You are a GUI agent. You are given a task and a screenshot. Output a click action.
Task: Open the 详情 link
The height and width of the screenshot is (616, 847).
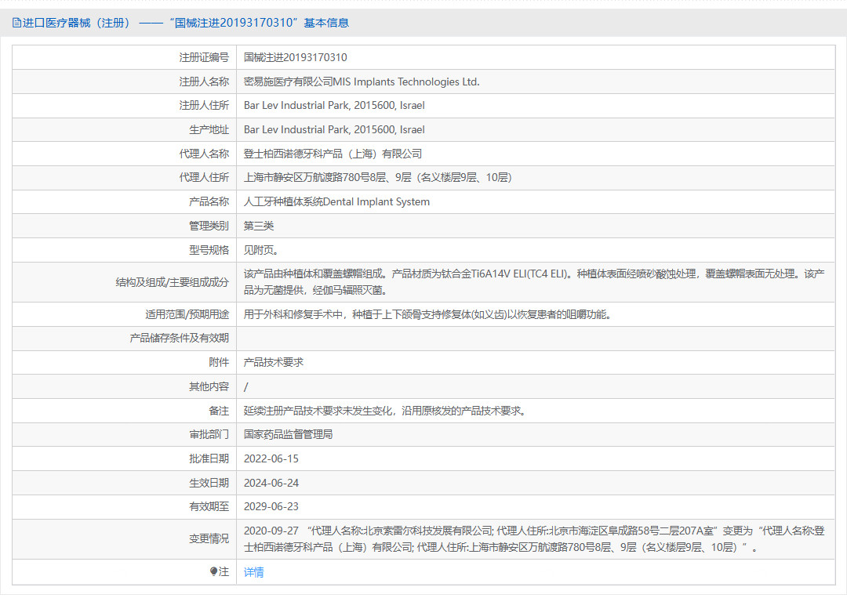click(253, 572)
